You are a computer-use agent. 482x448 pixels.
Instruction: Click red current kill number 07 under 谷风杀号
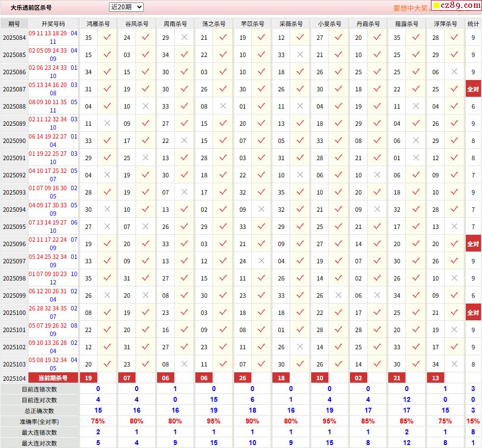point(127,378)
